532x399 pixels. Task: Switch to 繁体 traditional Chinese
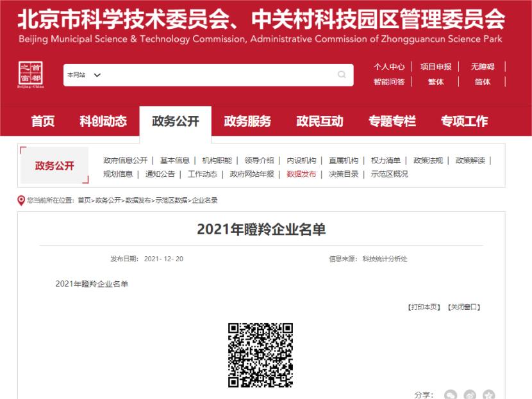[436, 82]
